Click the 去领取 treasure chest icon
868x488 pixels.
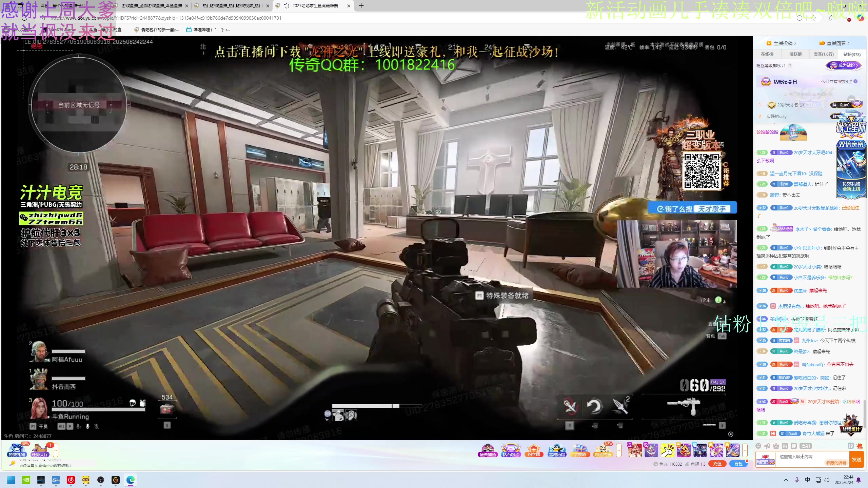point(580,450)
